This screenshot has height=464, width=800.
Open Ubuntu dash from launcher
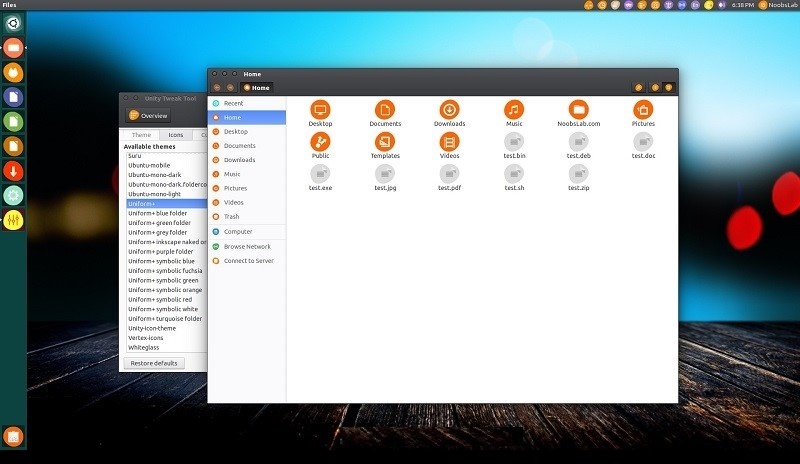coord(13,23)
